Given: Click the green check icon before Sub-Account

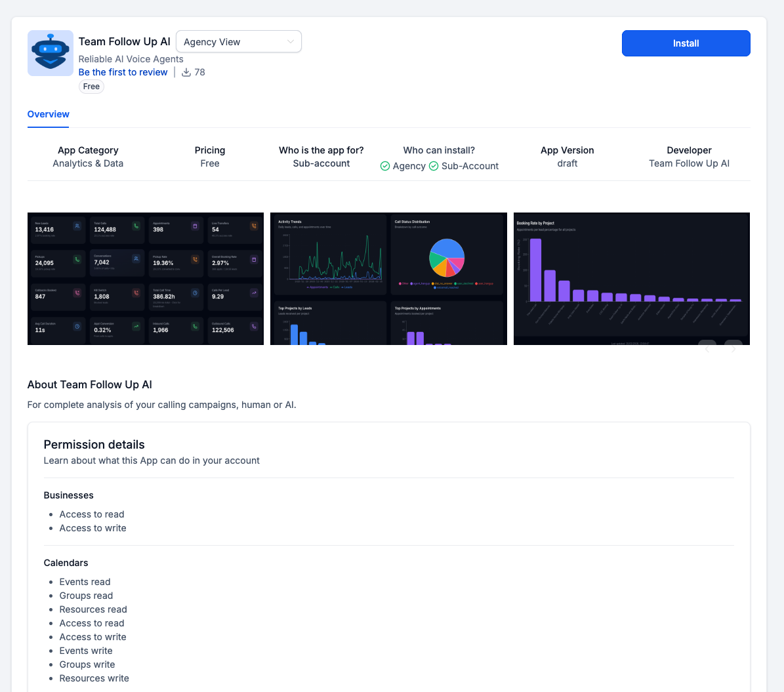Looking at the screenshot, I should (x=434, y=166).
